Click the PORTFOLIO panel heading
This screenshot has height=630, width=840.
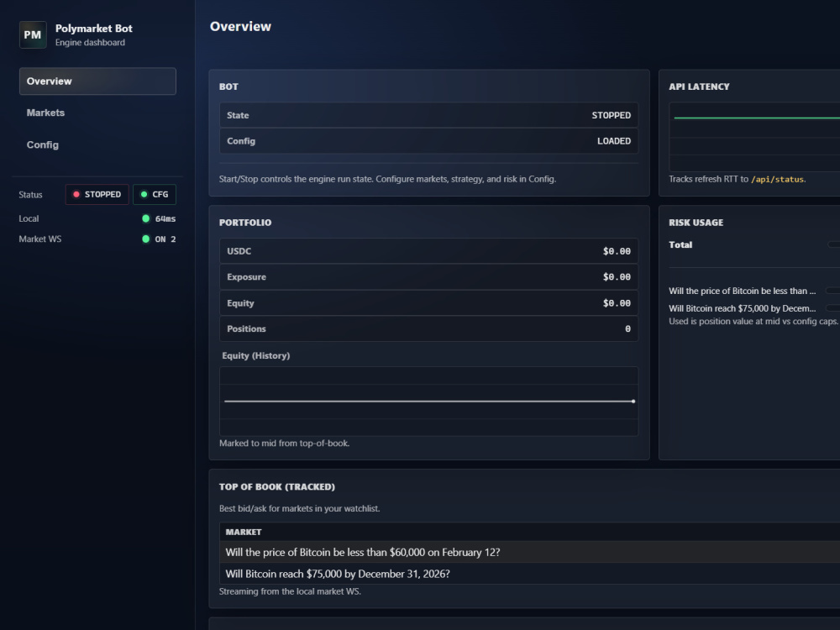(245, 223)
